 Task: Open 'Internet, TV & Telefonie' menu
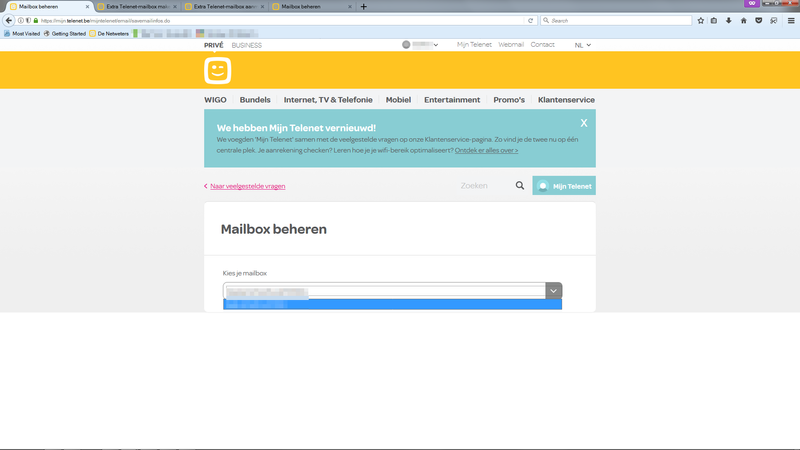click(328, 100)
